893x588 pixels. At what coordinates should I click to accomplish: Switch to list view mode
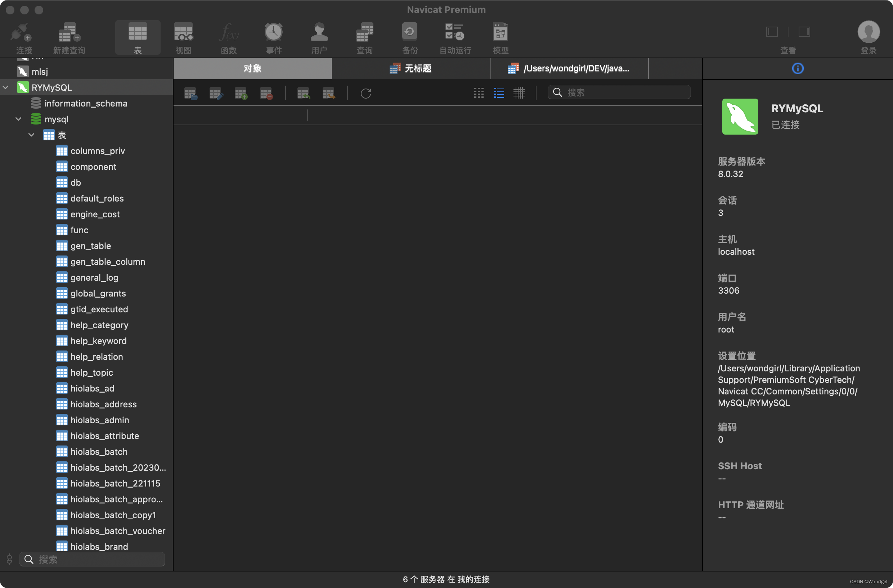499,93
